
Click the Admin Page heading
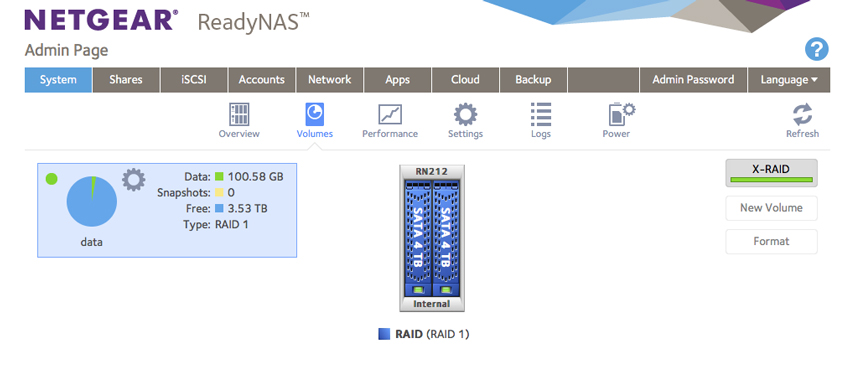[x=66, y=50]
